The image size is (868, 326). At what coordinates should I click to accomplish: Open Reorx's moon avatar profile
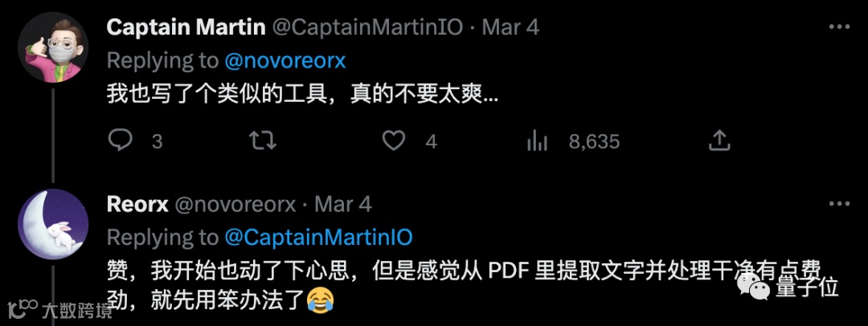pyautogui.click(x=53, y=224)
